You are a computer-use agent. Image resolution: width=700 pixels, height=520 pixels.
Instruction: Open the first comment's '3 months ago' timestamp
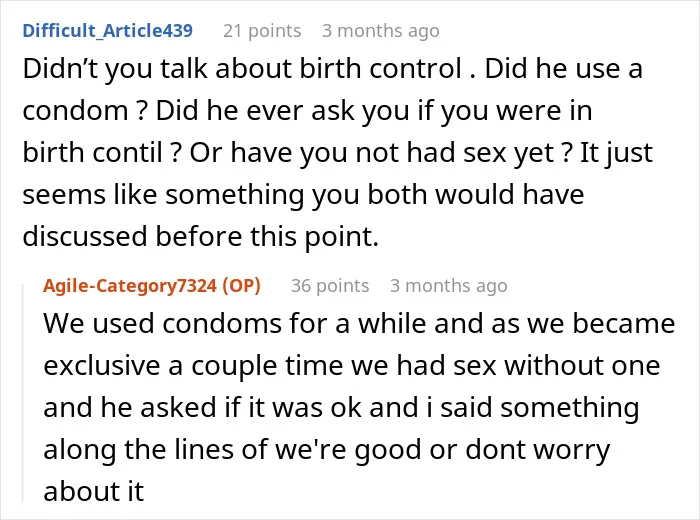[381, 31]
